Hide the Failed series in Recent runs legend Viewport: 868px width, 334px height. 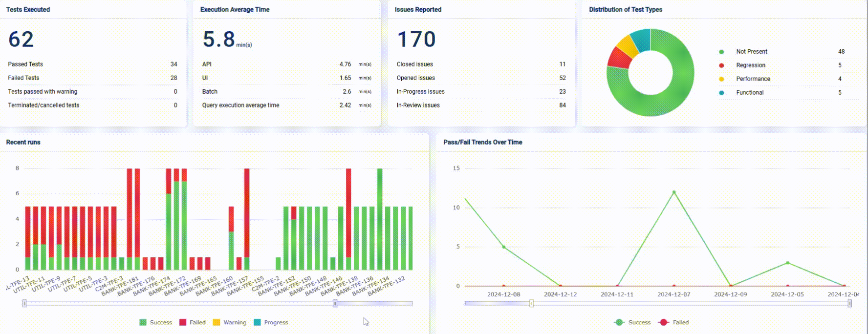[x=192, y=322]
